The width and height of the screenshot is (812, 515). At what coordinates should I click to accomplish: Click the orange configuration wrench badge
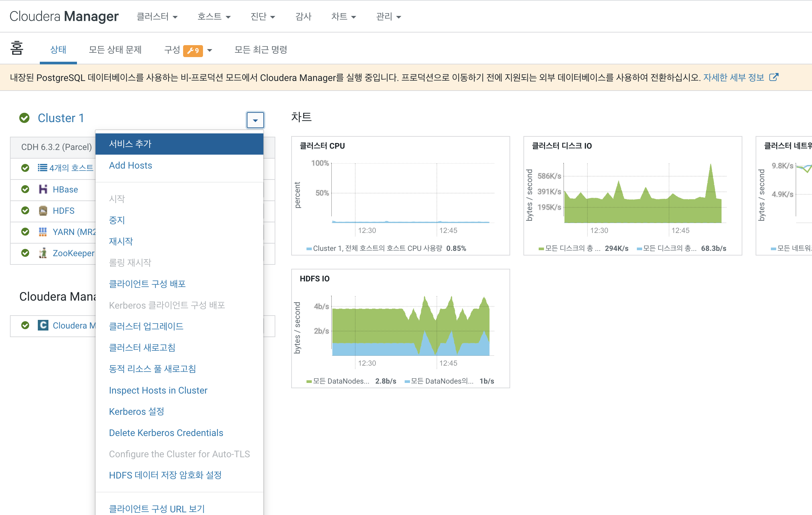pyautogui.click(x=193, y=50)
